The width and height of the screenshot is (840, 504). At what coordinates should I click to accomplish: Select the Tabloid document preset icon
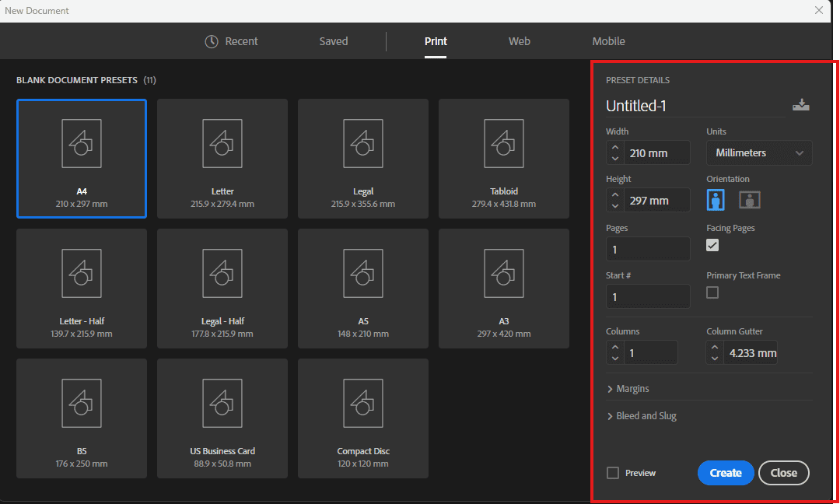pyautogui.click(x=503, y=144)
